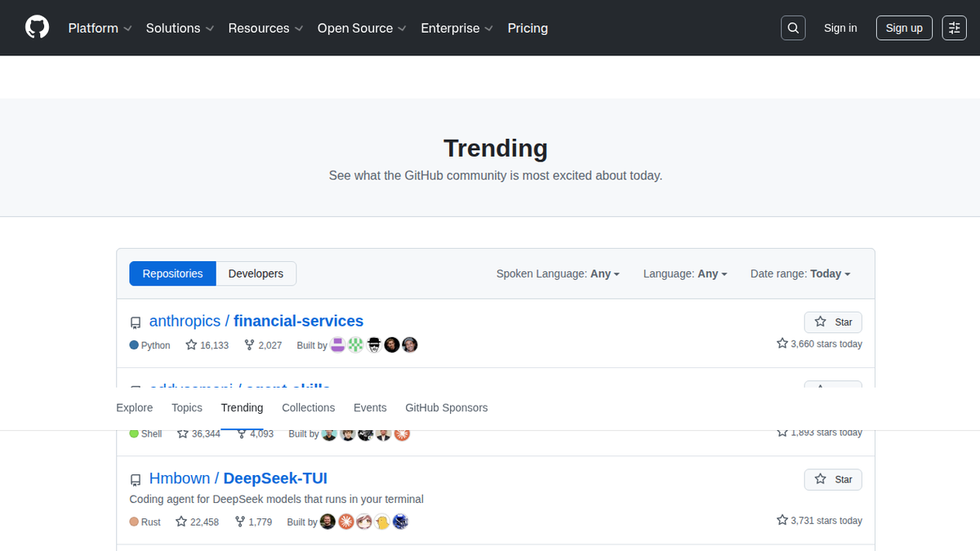
Task: Expand the Open Source menu
Action: [x=362, y=28]
